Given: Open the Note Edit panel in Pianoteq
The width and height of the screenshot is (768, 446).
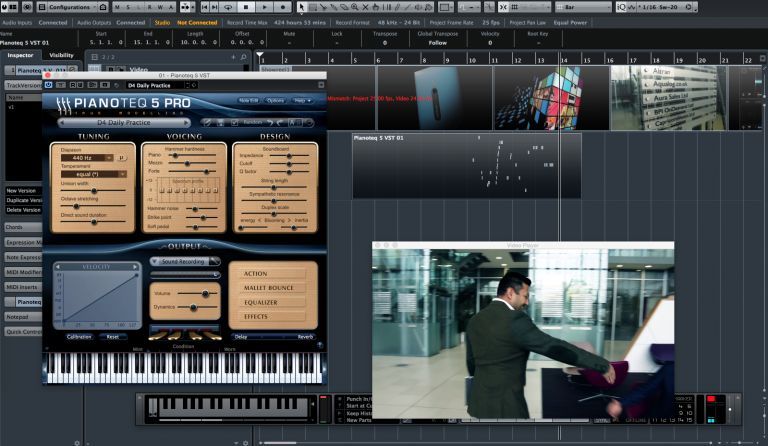Looking at the screenshot, I should tap(248, 100).
